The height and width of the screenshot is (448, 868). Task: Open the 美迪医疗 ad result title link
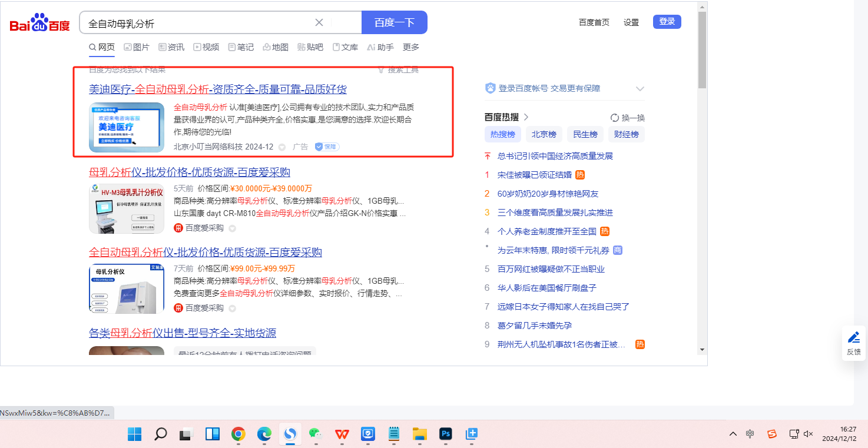(x=217, y=89)
